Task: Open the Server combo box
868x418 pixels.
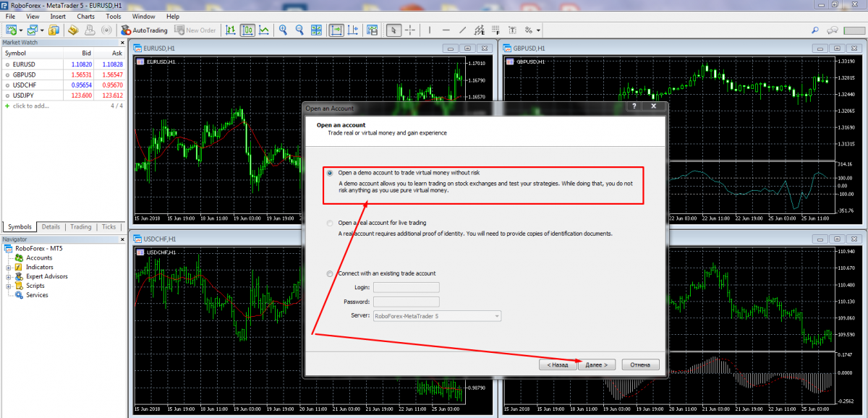Action: click(x=437, y=316)
